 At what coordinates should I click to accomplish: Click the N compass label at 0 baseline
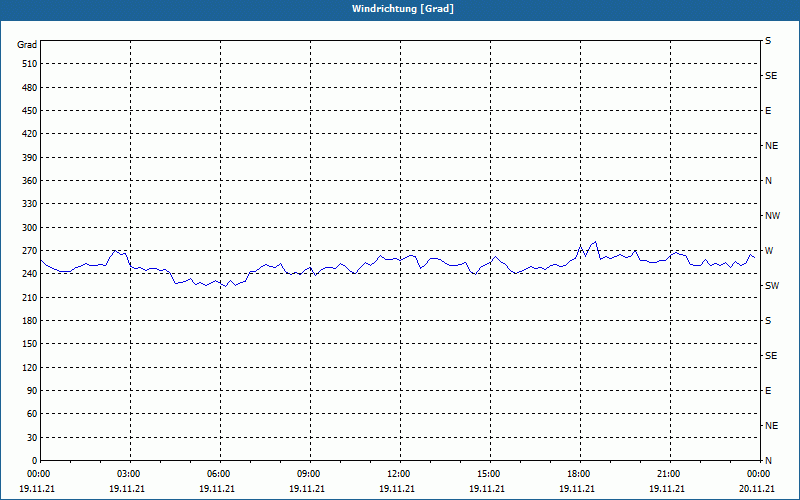point(768,461)
